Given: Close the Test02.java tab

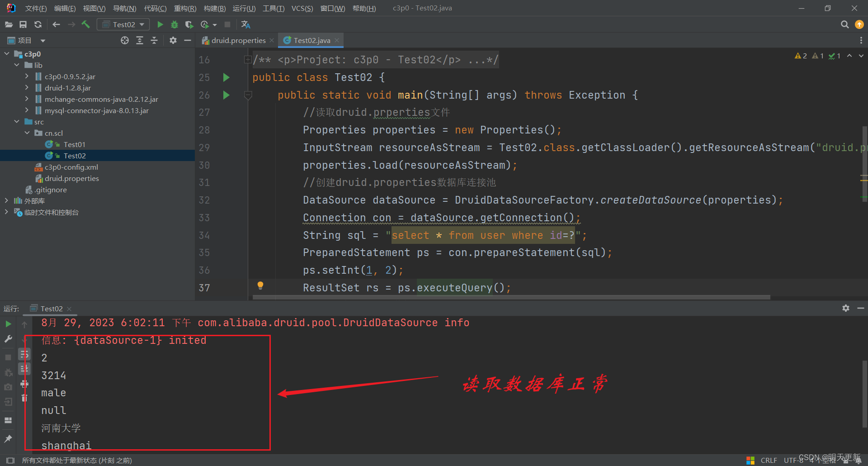Looking at the screenshot, I should tap(337, 40).
